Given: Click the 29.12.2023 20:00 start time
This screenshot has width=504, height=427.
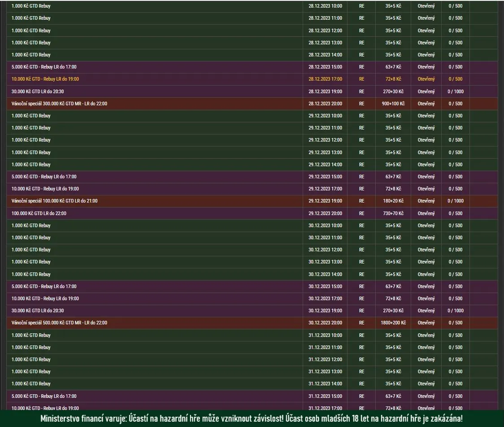Looking at the screenshot, I should click(325, 213).
